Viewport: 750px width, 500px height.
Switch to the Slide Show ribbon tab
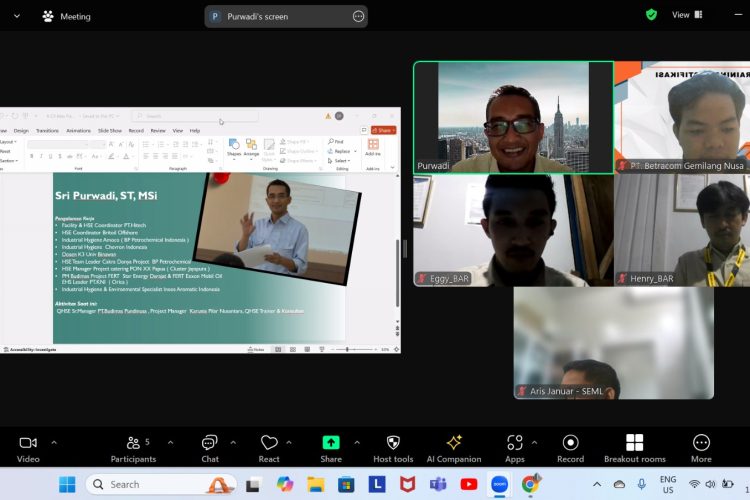[x=110, y=131]
